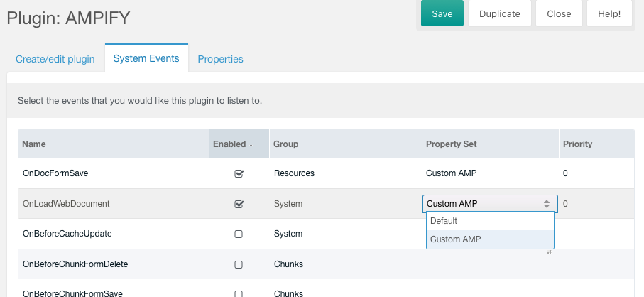The height and width of the screenshot is (297, 644).
Task: Open the Properties tab
Action: click(221, 59)
